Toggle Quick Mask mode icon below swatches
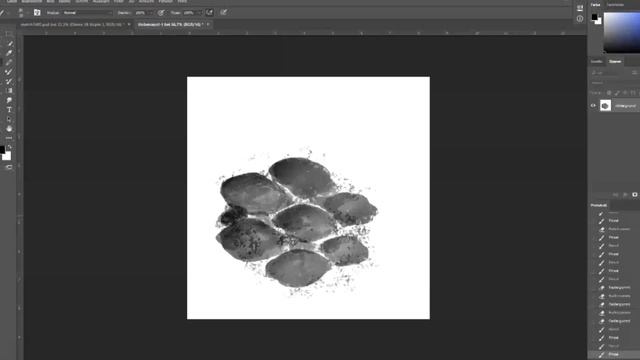This screenshot has width=640, height=360. point(9,167)
